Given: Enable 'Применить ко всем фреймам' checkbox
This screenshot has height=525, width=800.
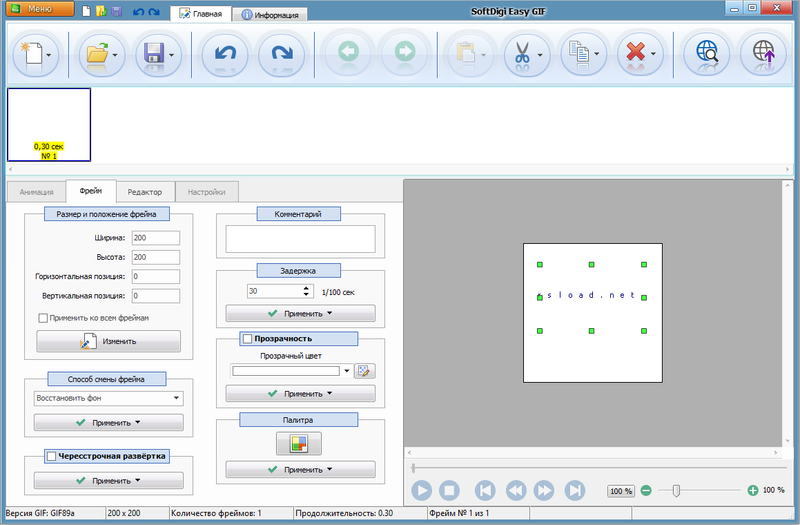Looking at the screenshot, I should pyautogui.click(x=43, y=318).
